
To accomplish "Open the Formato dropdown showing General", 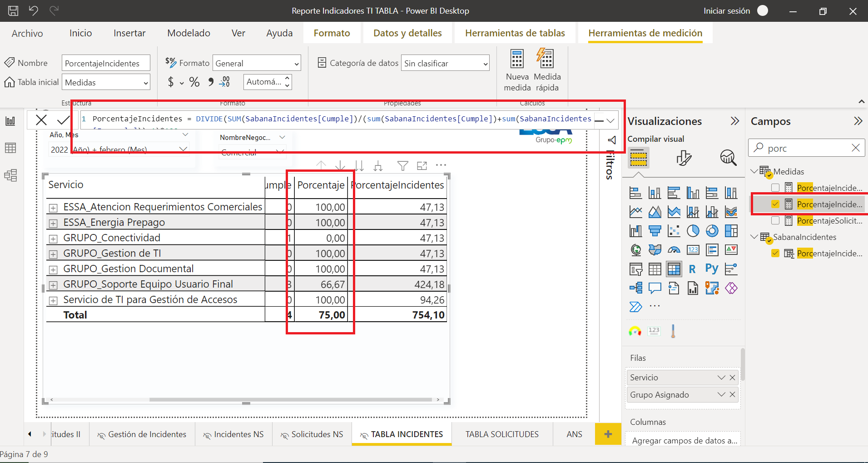I will [x=257, y=63].
